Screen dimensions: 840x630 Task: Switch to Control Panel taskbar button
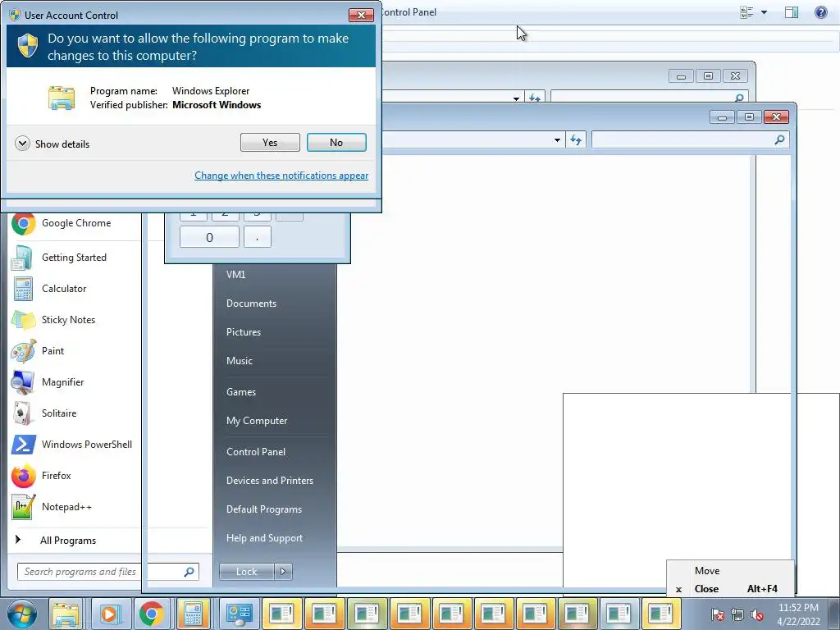(x=238, y=614)
